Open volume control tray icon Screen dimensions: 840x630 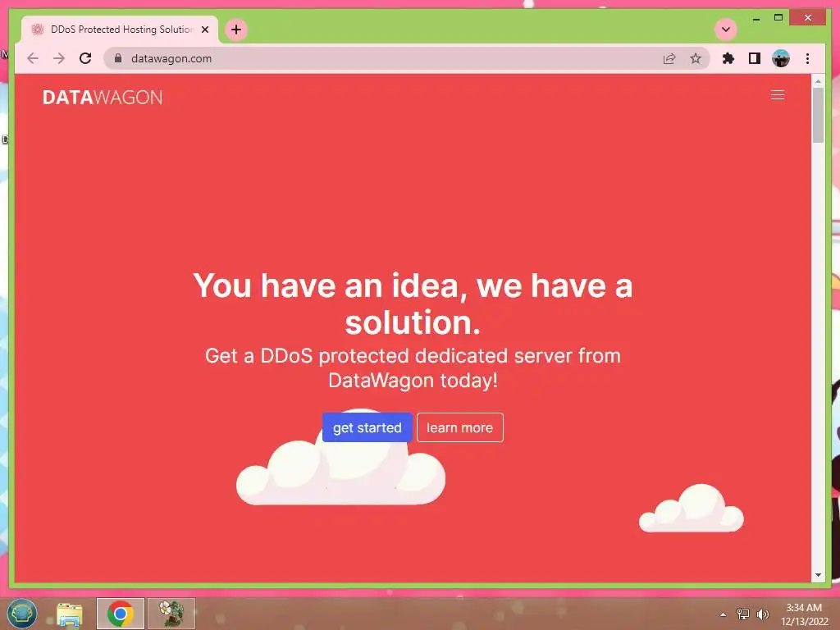[762, 614]
